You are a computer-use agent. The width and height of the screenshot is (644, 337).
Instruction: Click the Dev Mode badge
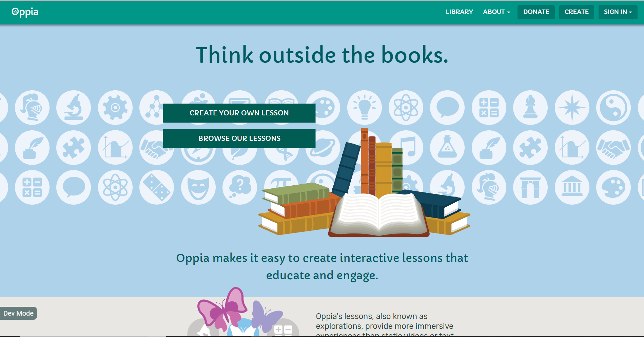18,313
